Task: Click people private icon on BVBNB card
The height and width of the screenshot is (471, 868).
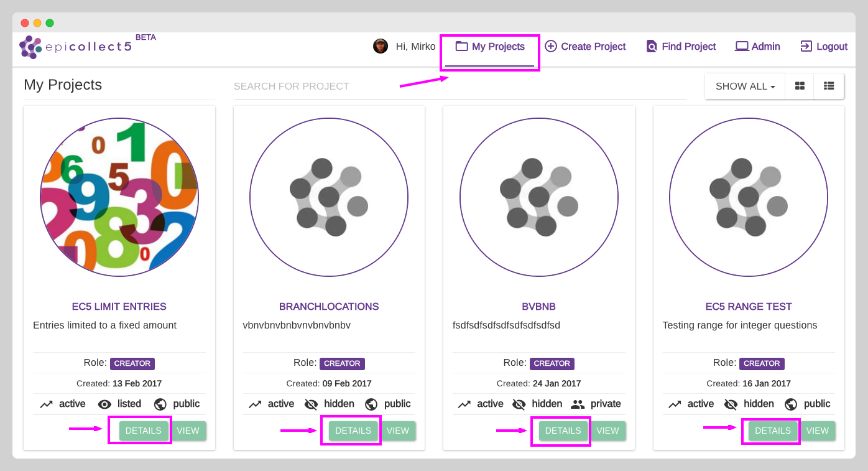Action: 578,404
